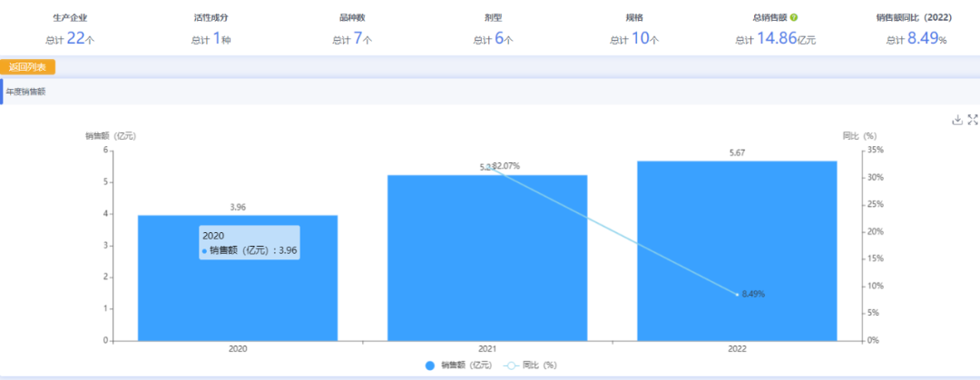Select the 年度销售额 section tab

click(25, 92)
